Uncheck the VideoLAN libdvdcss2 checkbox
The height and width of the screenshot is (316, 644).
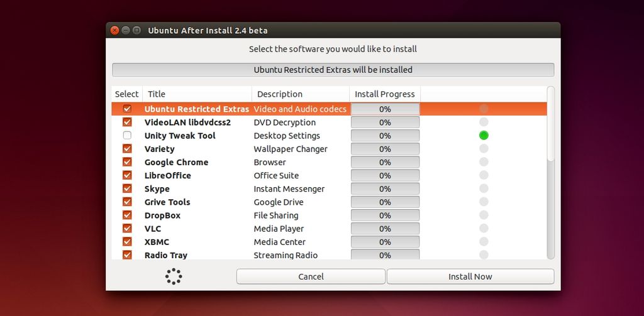[127, 122]
